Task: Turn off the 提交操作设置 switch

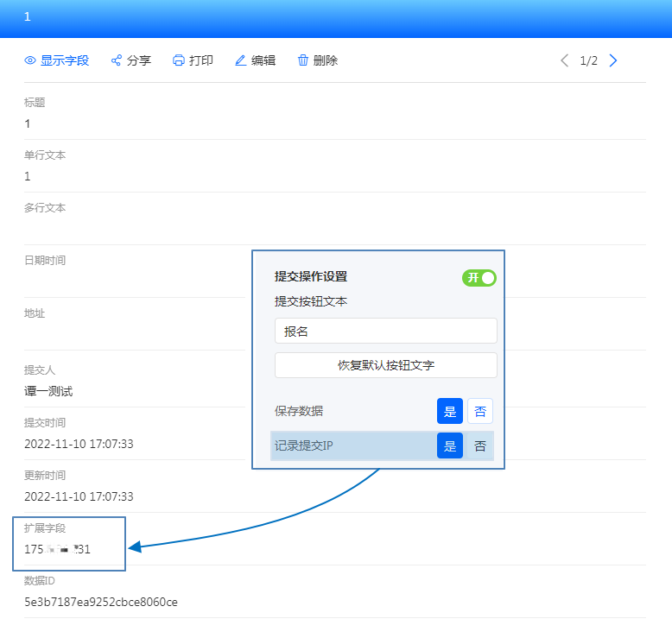Action: [479, 277]
